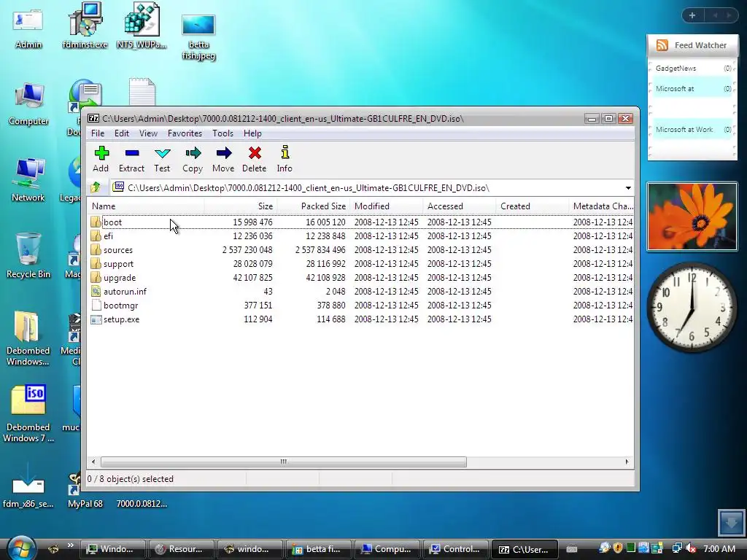The image size is (747, 560).
Task: Sort by Packed Size column header
Action: (314, 206)
